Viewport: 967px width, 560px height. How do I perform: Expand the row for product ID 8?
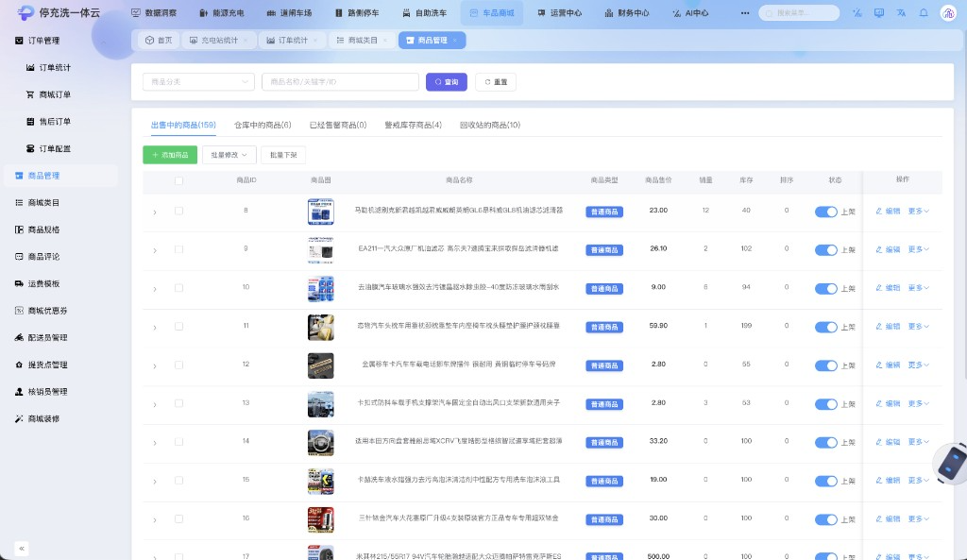pos(155,212)
